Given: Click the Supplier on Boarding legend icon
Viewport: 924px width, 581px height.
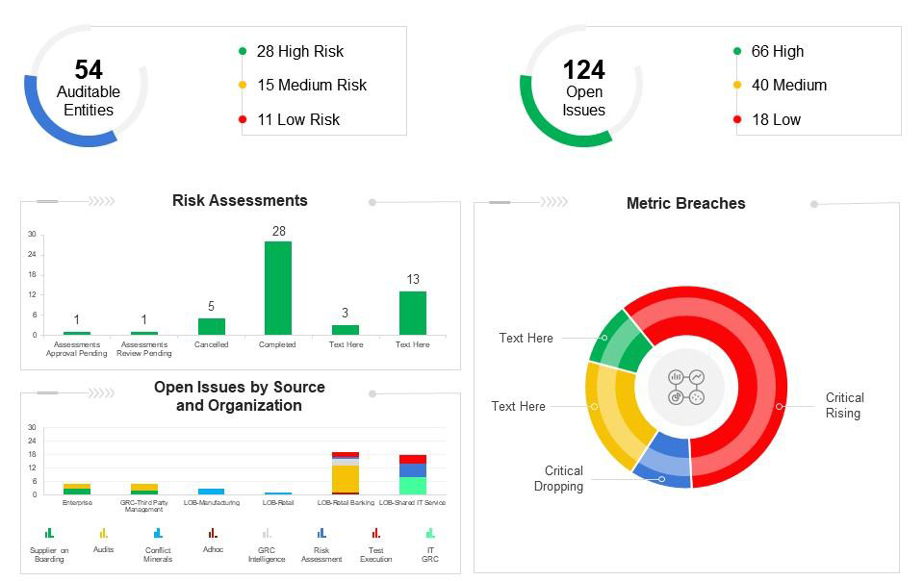Looking at the screenshot, I should click(x=49, y=533).
